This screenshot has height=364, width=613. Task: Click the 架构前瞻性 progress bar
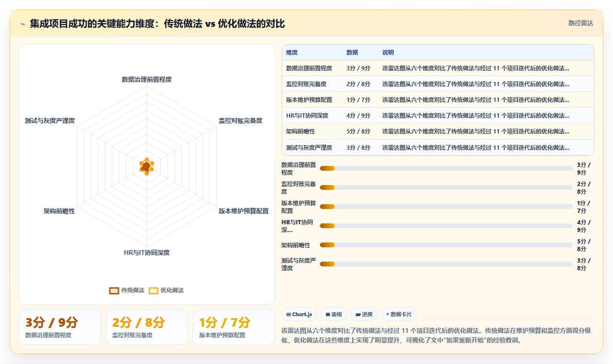[446, 245]
